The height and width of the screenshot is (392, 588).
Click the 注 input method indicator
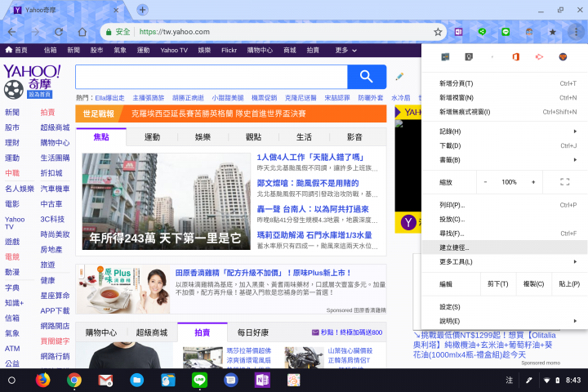coord(510,381)
